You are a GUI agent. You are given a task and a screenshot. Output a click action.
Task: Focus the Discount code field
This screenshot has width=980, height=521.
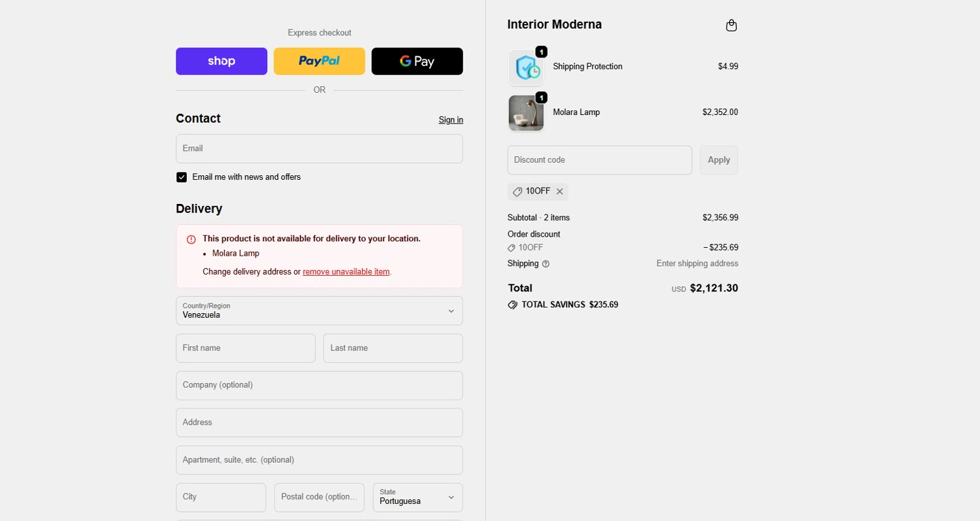point(600,160)
